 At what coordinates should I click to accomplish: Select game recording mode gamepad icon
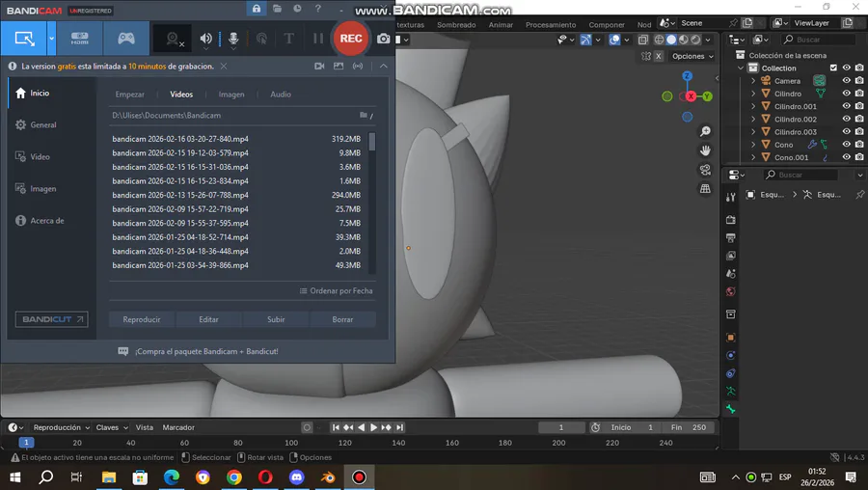(126, 39)
